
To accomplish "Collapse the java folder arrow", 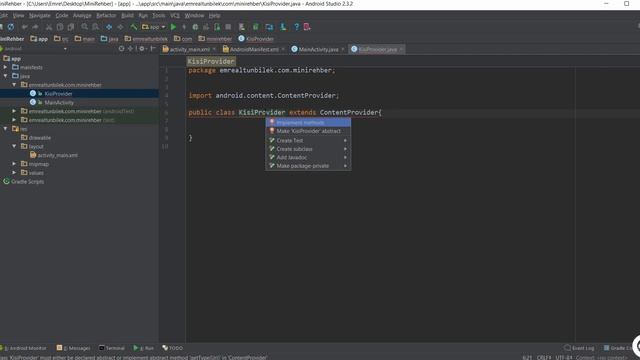I will tap(6, 76).
